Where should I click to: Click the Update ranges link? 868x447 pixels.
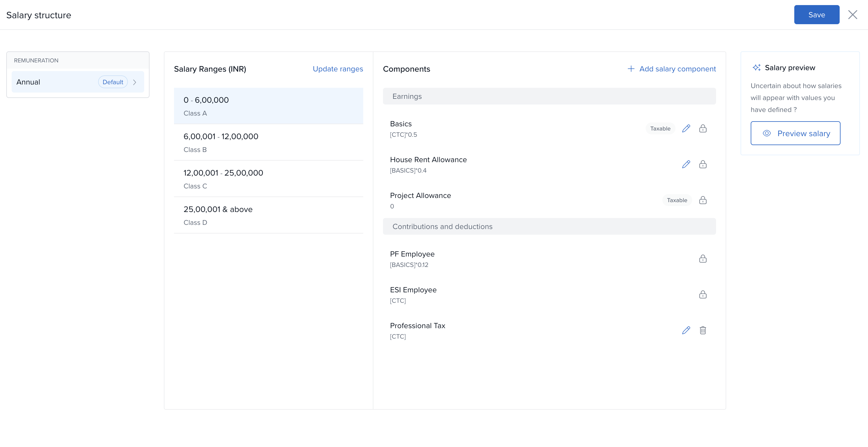(338, 69)
